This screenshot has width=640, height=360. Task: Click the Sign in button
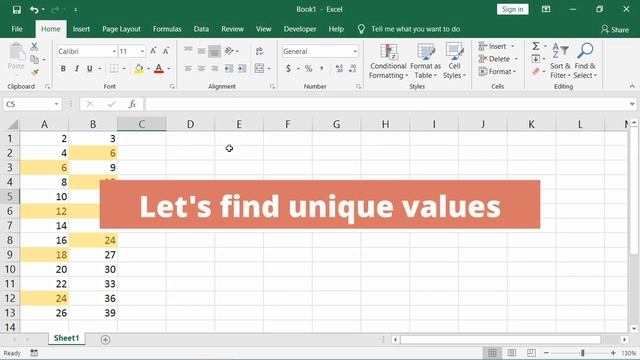point(513,9)
